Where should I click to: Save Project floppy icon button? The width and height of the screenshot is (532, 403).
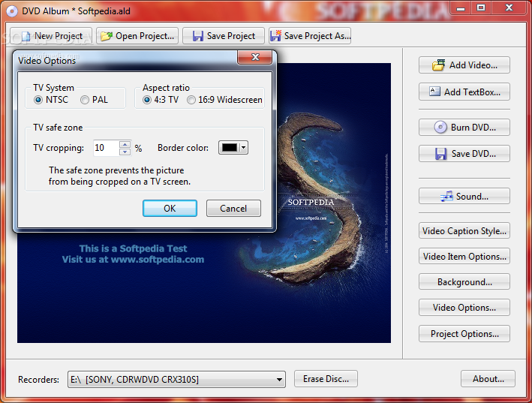[x=224, y=36]
